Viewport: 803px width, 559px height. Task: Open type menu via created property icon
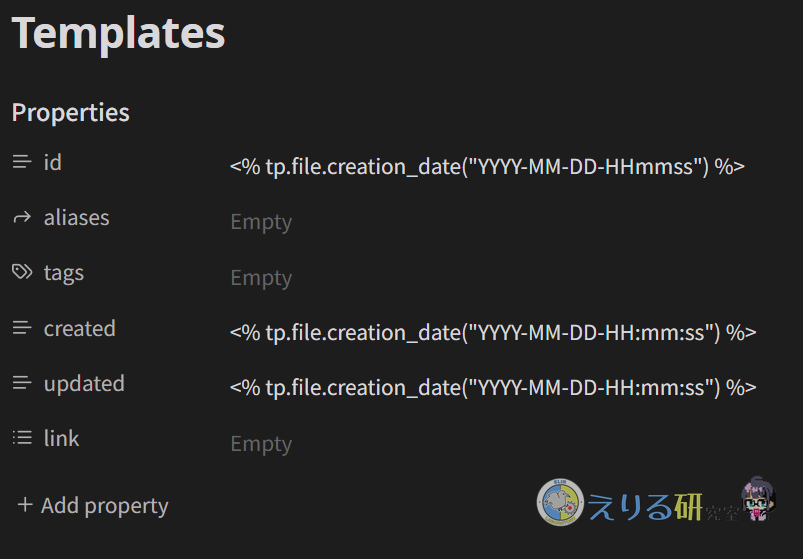22,328
